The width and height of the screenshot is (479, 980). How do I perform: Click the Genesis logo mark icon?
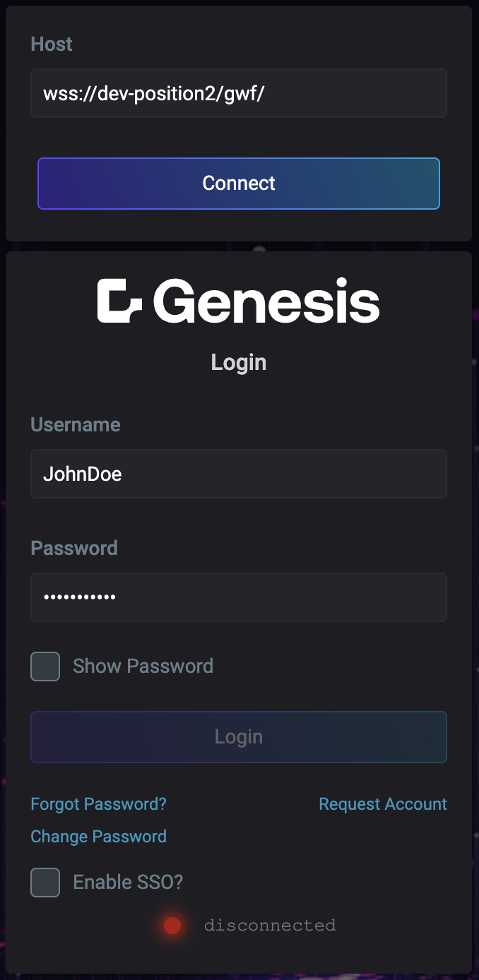(x=120, y=301)
